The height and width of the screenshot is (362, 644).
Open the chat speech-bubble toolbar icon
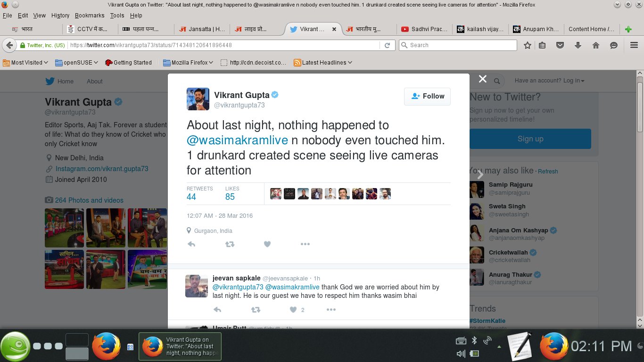[x=614, y=45]
